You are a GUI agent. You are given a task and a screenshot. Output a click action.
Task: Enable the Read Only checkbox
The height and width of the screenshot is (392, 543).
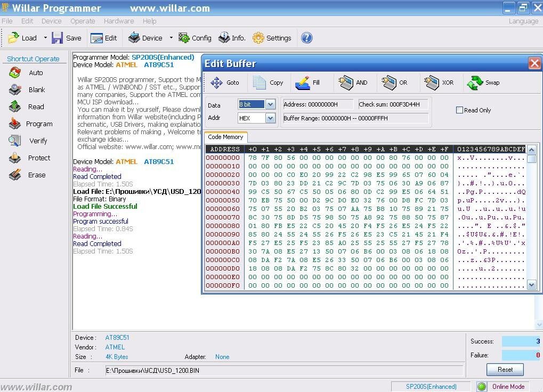pos(459,110)
